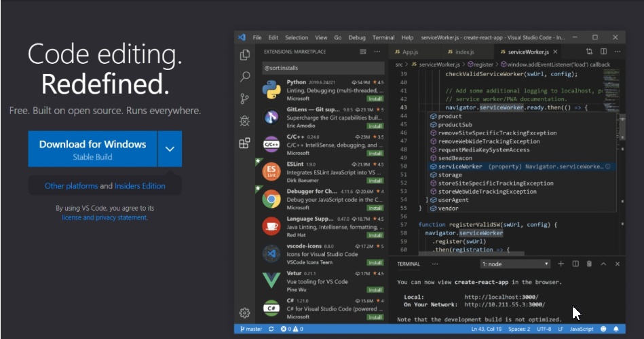The image size is (644, 339).
Task: Open the Debug icon in activity bar
Action: [x=245, y=120]
